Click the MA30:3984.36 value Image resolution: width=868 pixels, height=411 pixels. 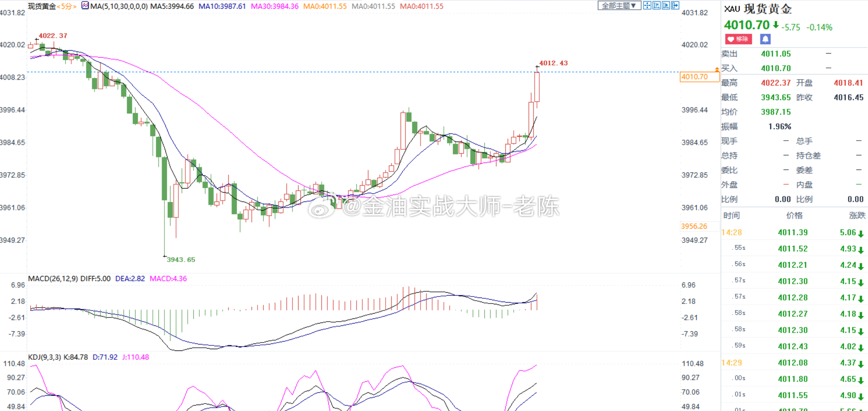(275, 7)
